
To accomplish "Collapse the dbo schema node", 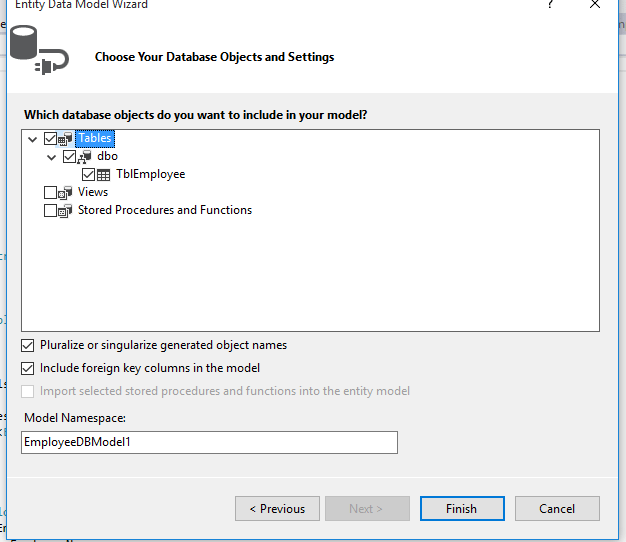I will coord(51,157).
